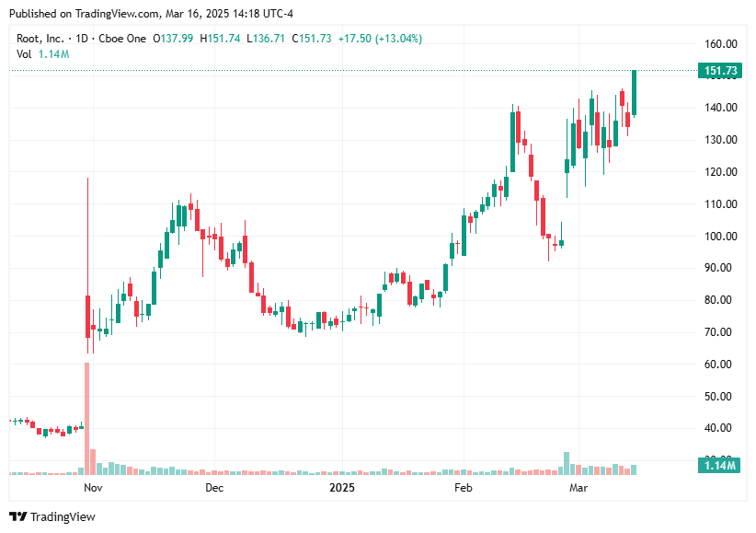Click the 160.00 price axis label
This screenshot has height=533, width=756.
coord(721,44)
